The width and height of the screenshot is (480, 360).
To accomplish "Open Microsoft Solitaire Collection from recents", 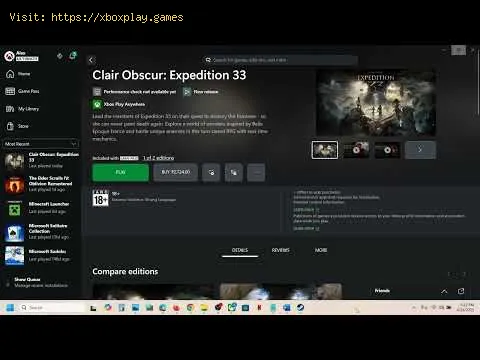I will [41, 232].
